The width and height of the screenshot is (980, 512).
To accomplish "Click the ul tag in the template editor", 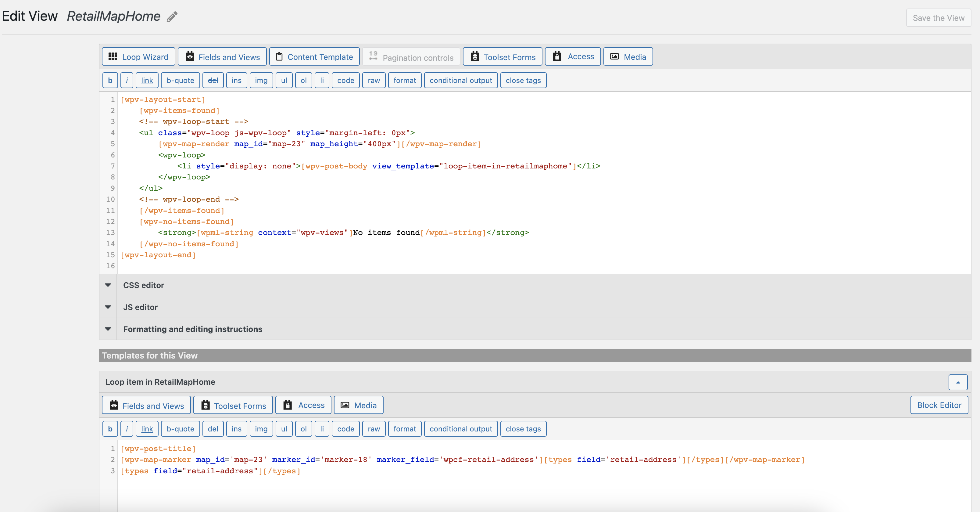I will click(284, 429).
